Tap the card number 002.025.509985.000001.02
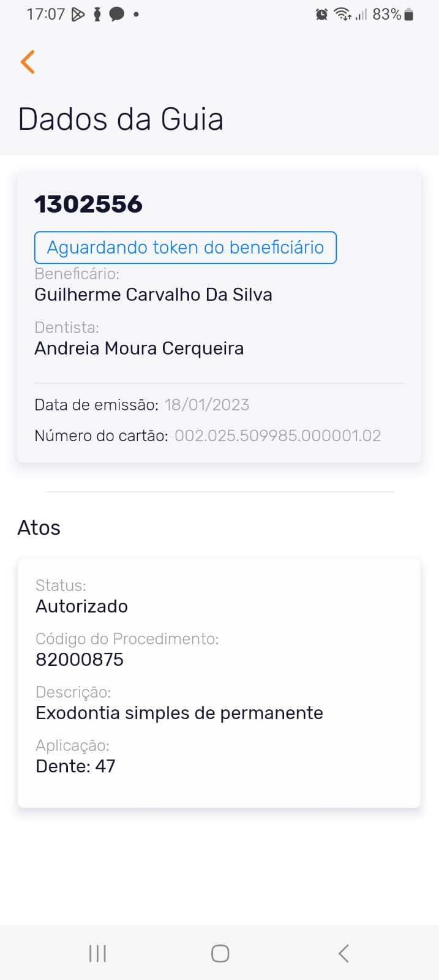This screenshot has height=980, width=439. [x=277, y=435]
